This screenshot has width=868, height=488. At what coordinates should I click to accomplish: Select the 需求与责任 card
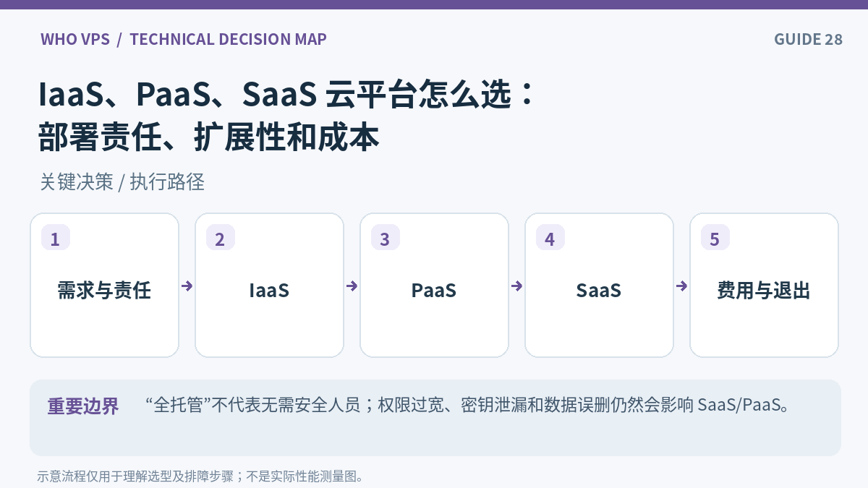104,285
